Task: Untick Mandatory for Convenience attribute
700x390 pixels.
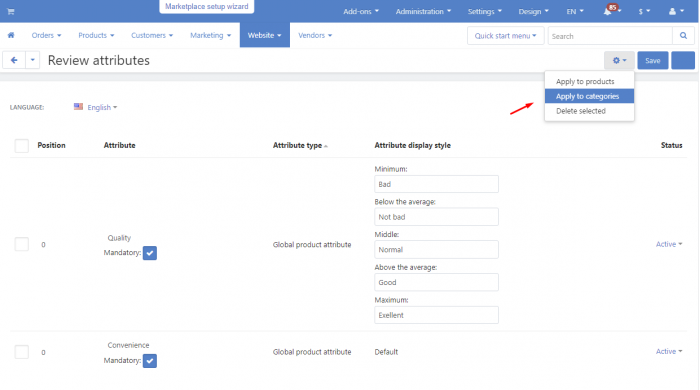Action: (150, 361)
